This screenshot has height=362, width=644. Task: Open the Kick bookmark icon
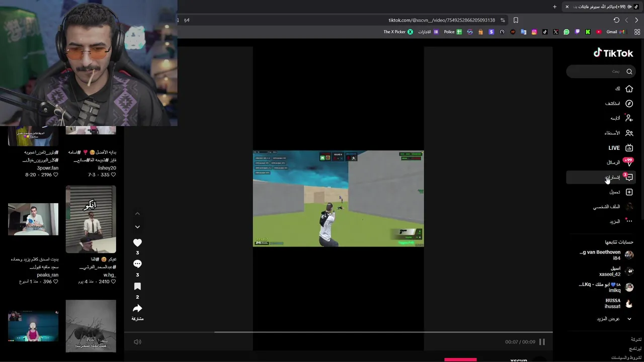[x=588, y=32]
